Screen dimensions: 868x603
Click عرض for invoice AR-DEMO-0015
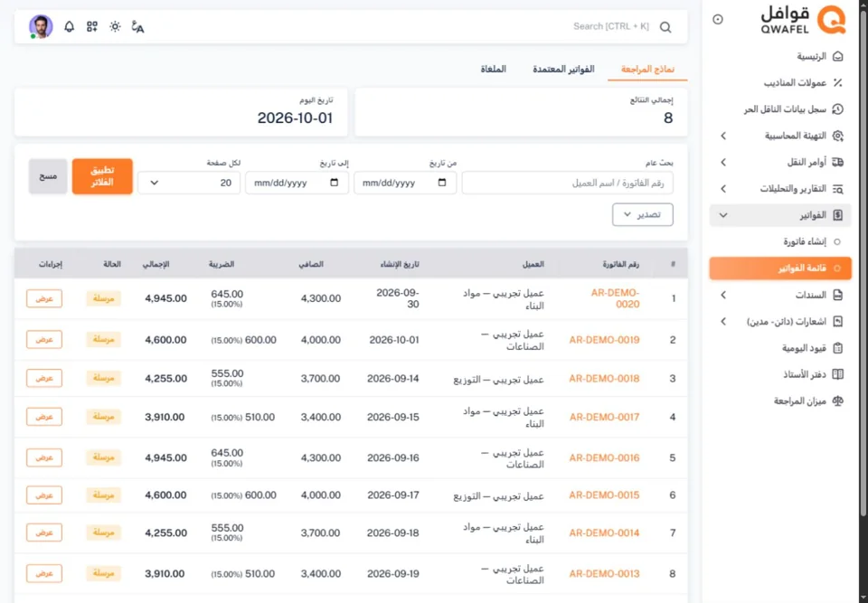click(44, 495)
